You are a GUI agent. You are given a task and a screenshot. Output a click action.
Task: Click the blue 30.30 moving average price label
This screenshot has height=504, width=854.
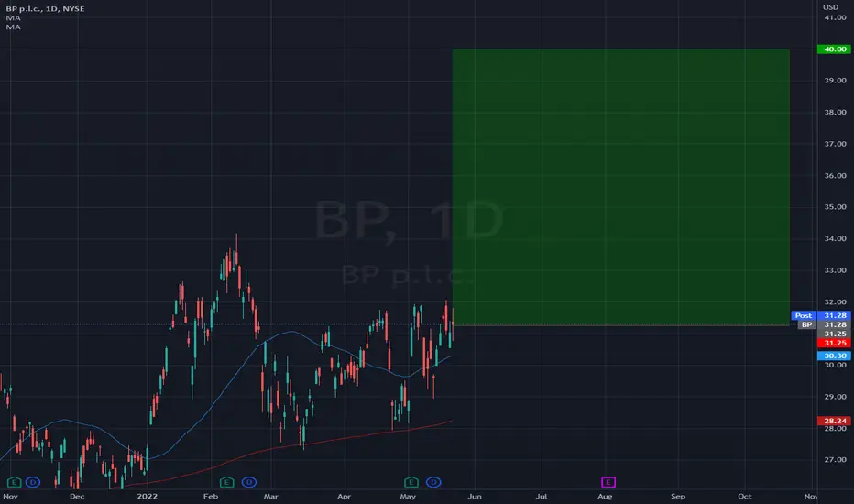click(835, 356)
